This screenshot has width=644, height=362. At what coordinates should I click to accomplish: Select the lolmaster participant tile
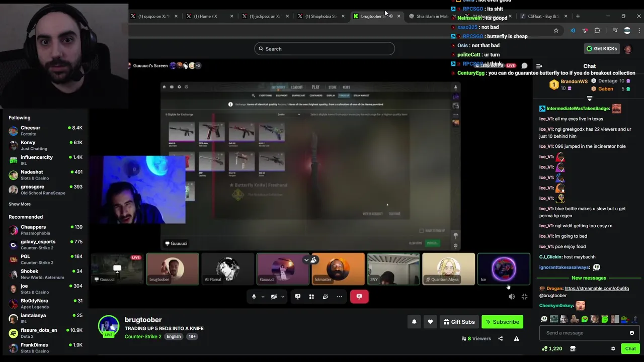pyautogui.click(x=338, y=269)
